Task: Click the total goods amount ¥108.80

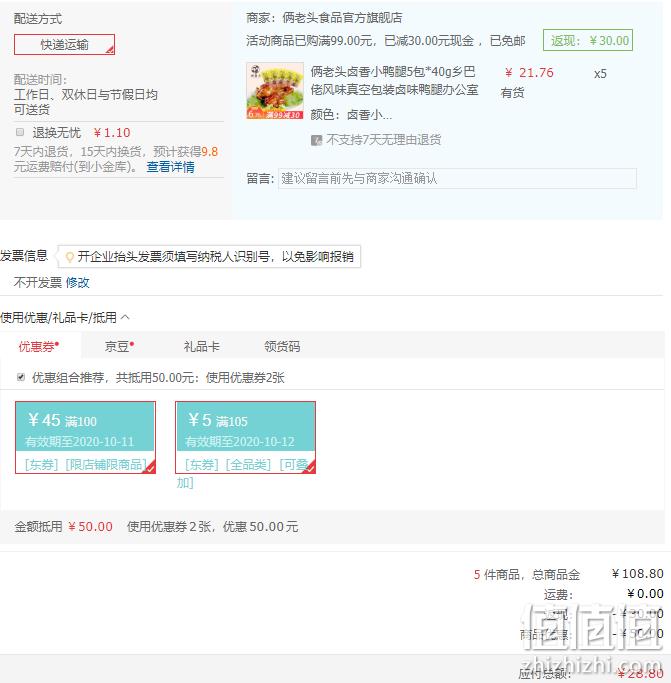Action: point(637,574)
